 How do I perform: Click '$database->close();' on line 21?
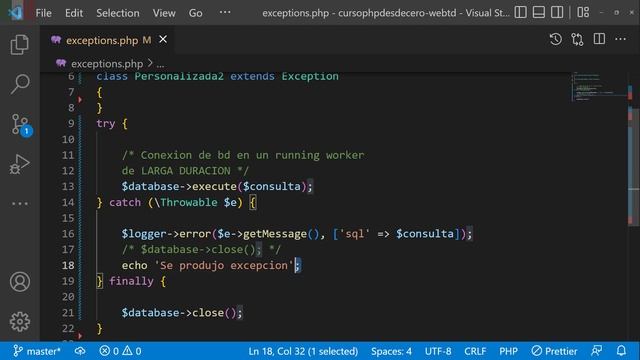click(182, 313)
